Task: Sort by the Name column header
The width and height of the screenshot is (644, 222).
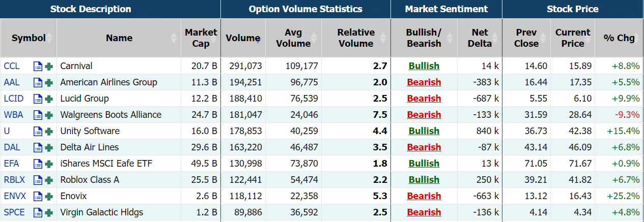Action: point(119,38)
